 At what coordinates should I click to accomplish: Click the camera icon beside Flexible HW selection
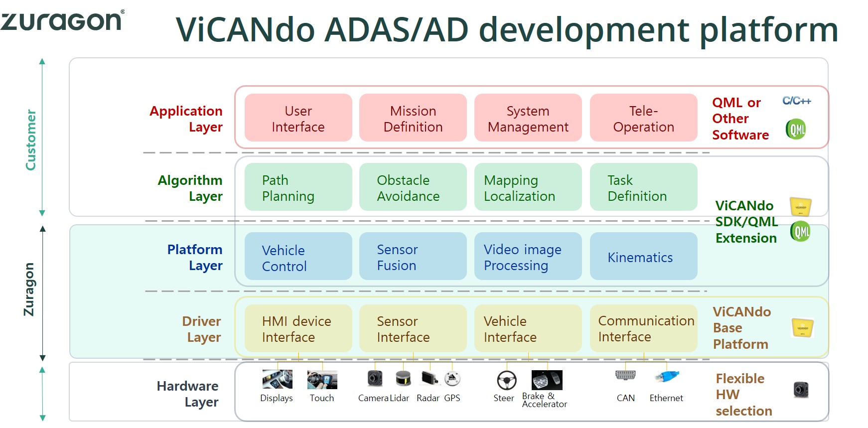(x=801, y=390)
